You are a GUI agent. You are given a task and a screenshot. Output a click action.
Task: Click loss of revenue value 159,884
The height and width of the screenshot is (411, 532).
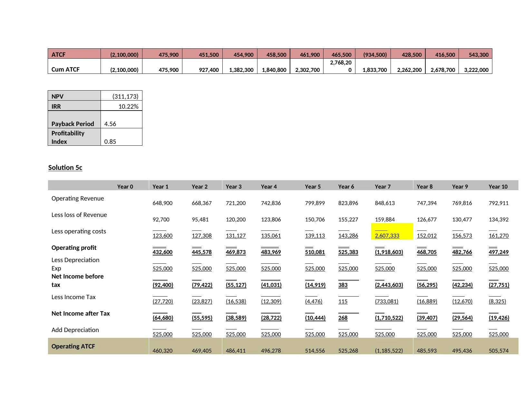(x=385, y=220)
